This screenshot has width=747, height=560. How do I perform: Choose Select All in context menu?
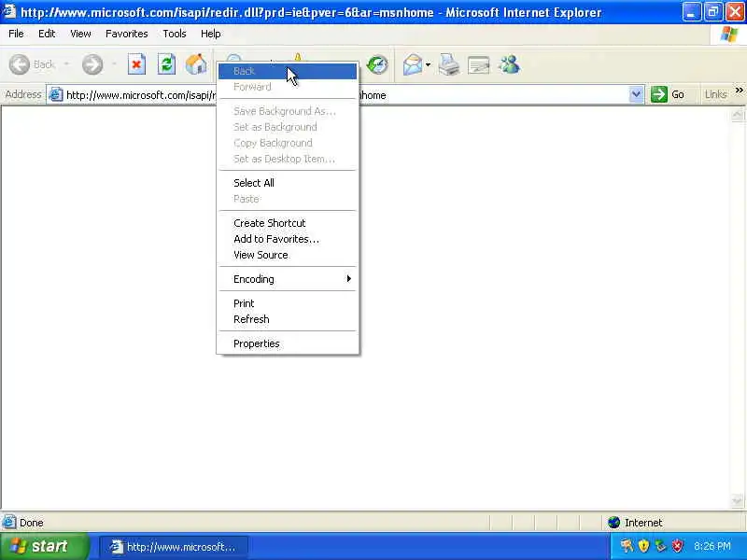[288, 183]
